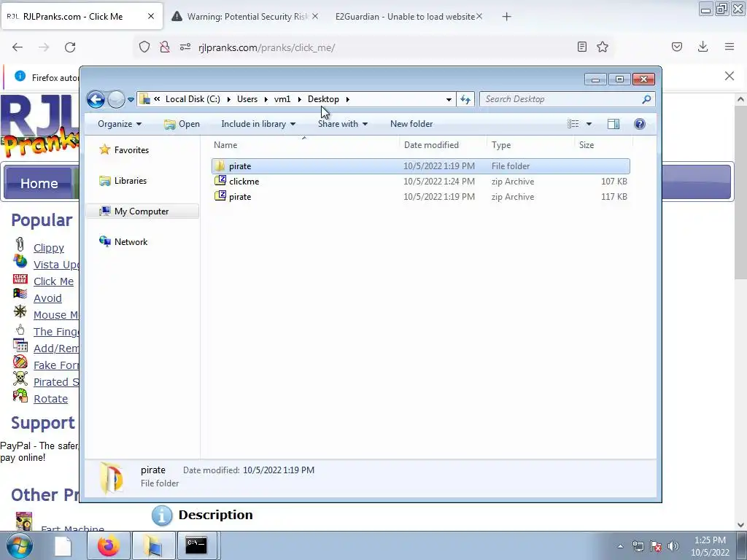Click the volume tray icon
This screenshot has width=747, height=560.
(673, 547)
